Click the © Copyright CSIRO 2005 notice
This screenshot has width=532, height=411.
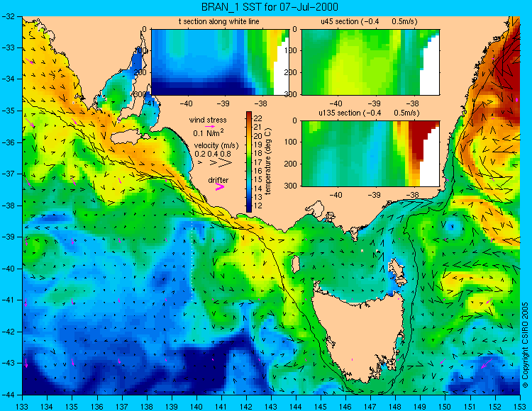click(525, 345)
